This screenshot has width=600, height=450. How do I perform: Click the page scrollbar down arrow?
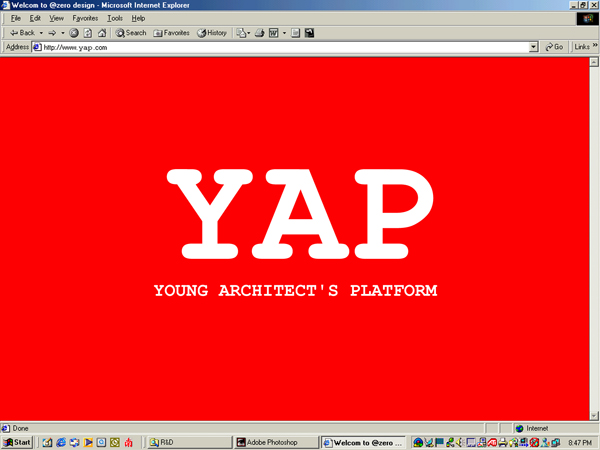[594, 416]
